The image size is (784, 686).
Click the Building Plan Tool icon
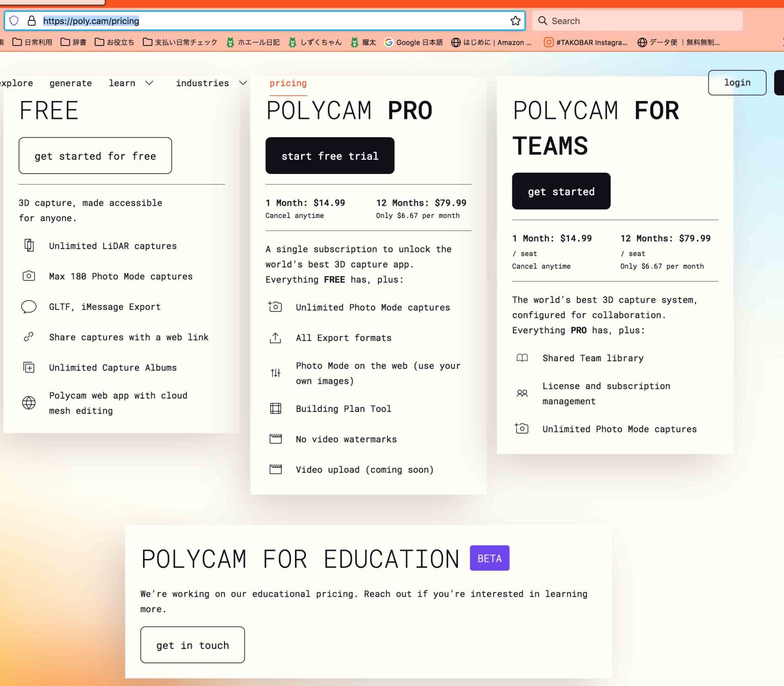tap(276, 408)
